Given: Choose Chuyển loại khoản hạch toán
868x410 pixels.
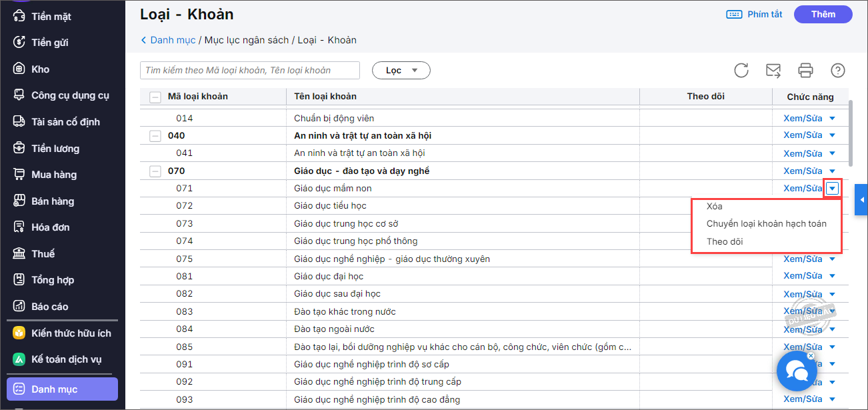Looking at the screenshot, I should [767, 224].
